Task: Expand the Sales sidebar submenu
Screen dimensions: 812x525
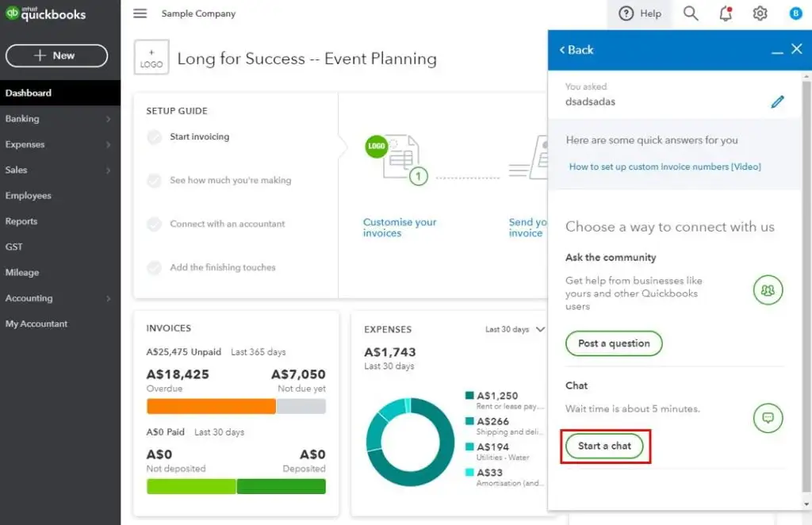Action: [x=108, y=171]
